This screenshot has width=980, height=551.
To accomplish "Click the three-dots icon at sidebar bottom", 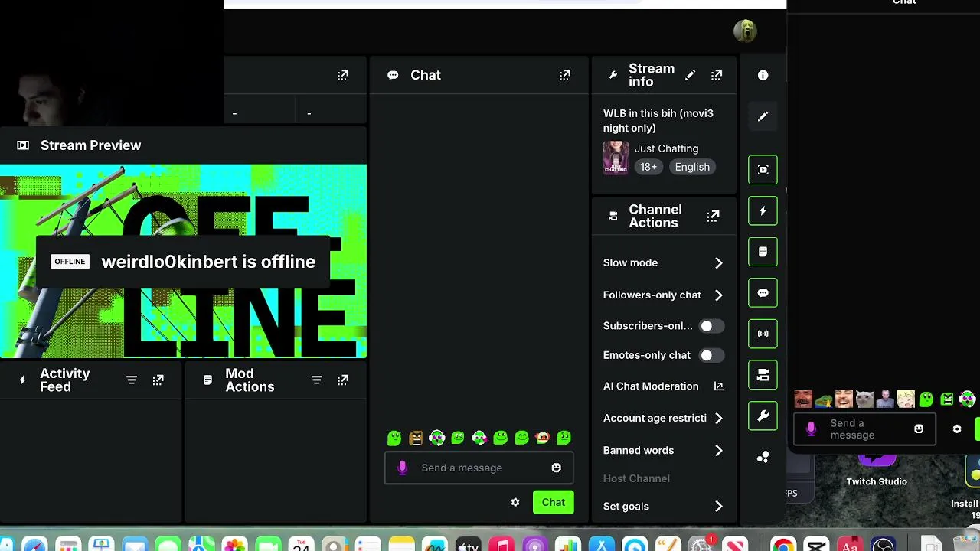I will coord(763,457).
